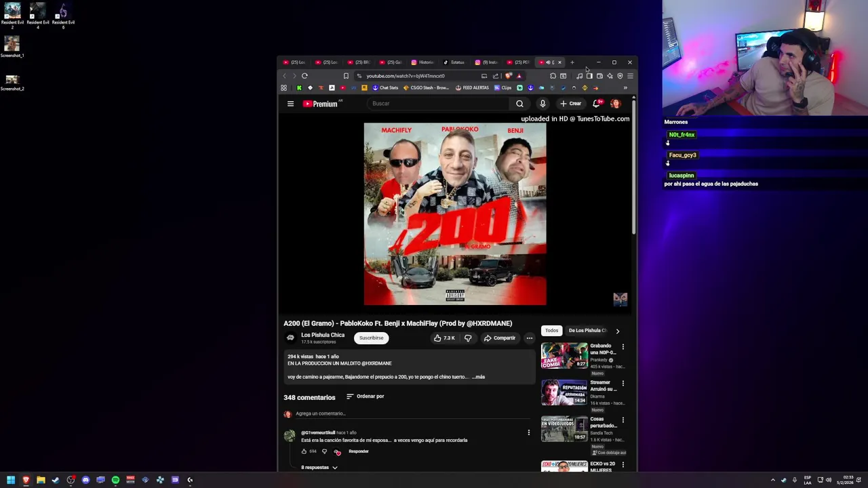868x488 pixels.
Task: Like the video with 7.3 K
Action: point(444,338)
